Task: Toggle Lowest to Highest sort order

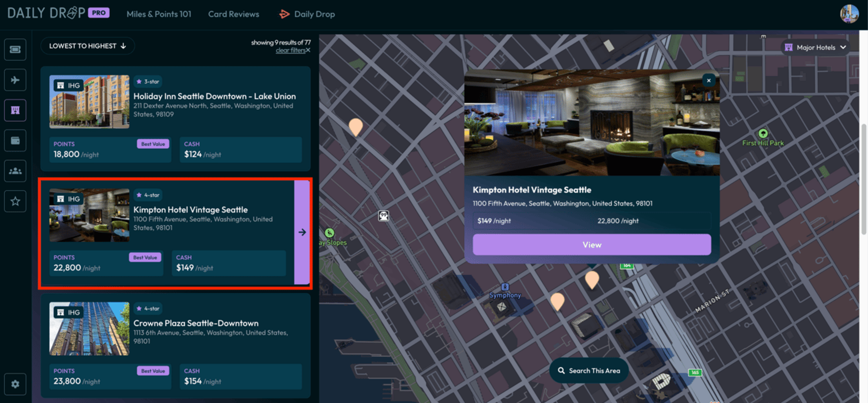Action: click(x=88, y=46)
